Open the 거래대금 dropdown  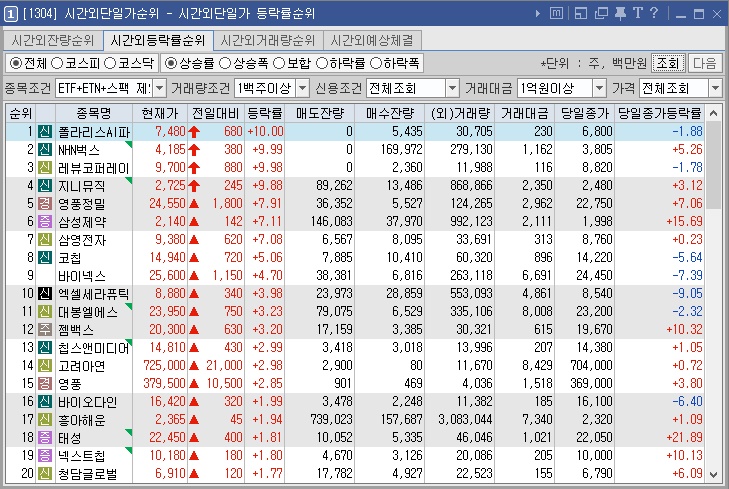pos(599,88)
